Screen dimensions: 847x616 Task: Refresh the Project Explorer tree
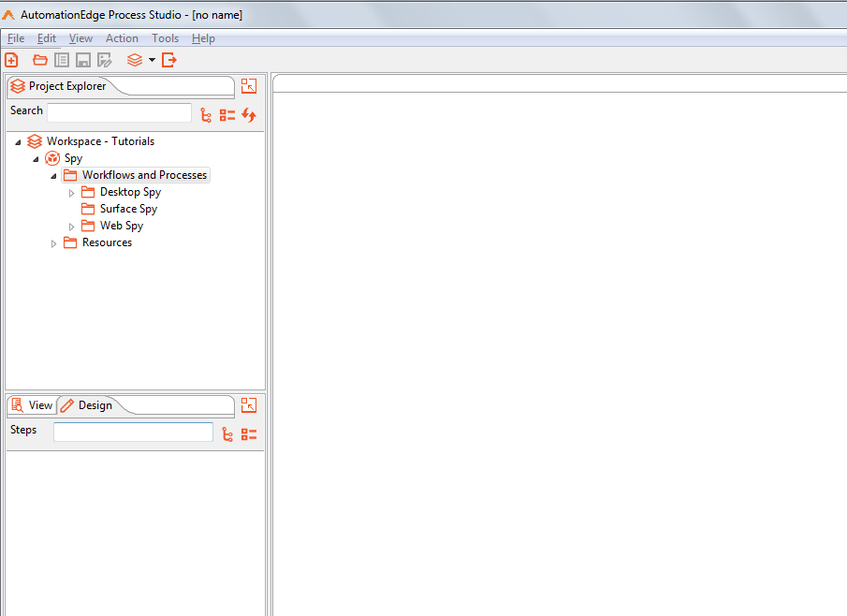click(249, 115)
